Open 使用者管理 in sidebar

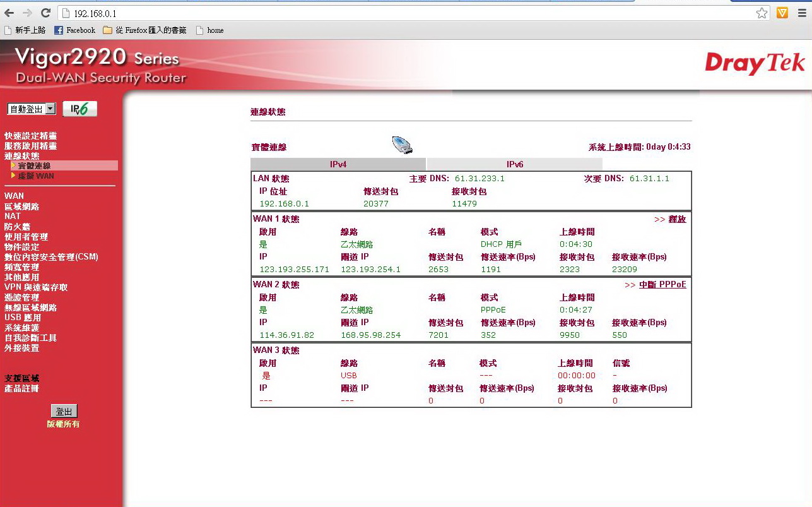(x=26, y=237)
